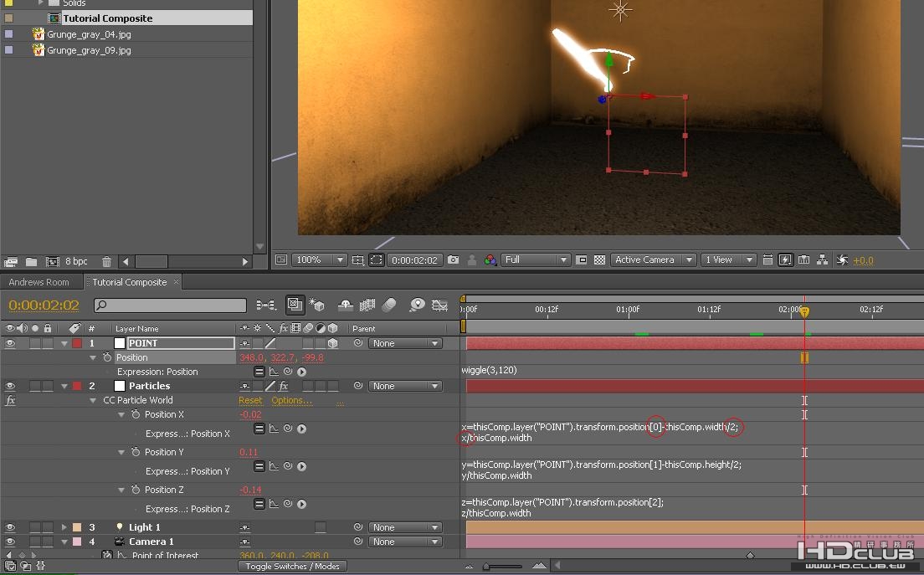Hide the Particles layer with eye icon
The height and width of the screenshot is (575, 924).
click(x=11, y=386)
